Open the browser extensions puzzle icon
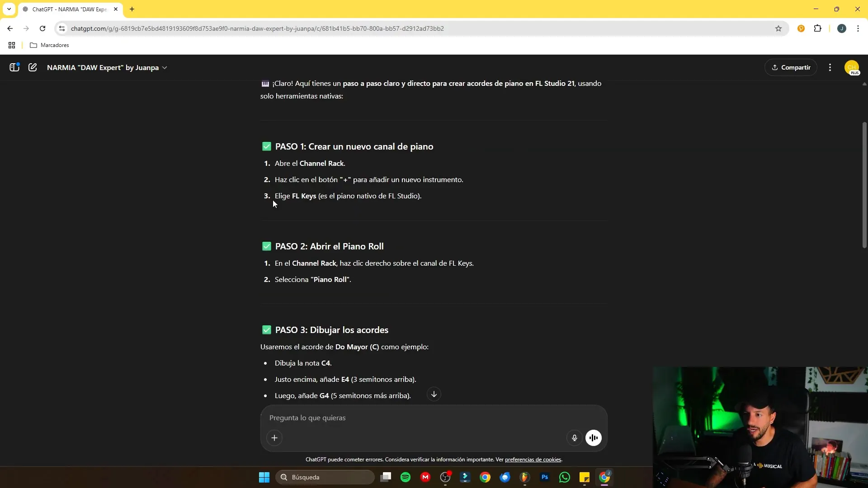Screen dimensions: 868x488 (x=817, y=28)
